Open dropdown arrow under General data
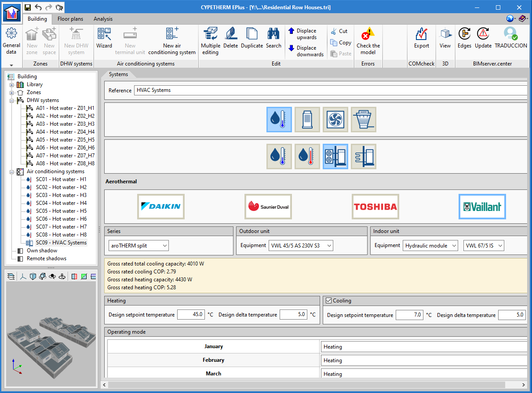Viewport: 532px width, 393px height. pyautogui.click(x=11, y=65)
